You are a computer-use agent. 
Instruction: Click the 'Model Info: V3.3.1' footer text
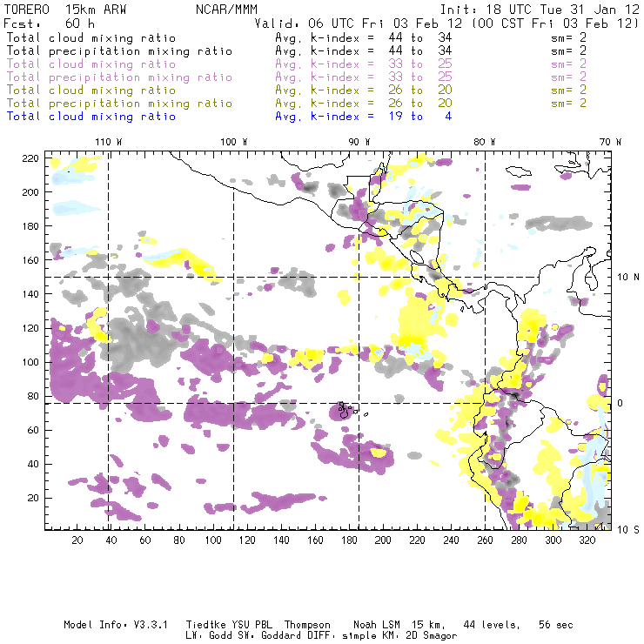point(116,625)
